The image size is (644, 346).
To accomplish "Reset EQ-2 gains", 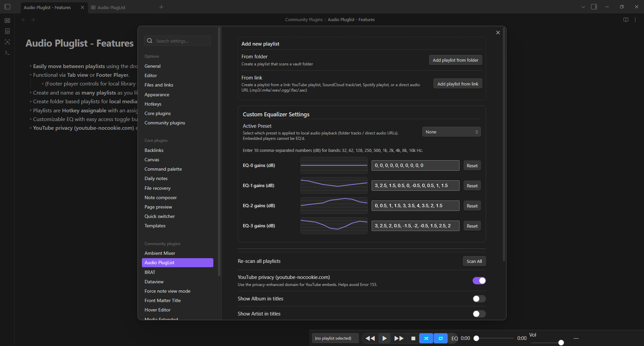I will pyautogui.click(x=472, y=206).
